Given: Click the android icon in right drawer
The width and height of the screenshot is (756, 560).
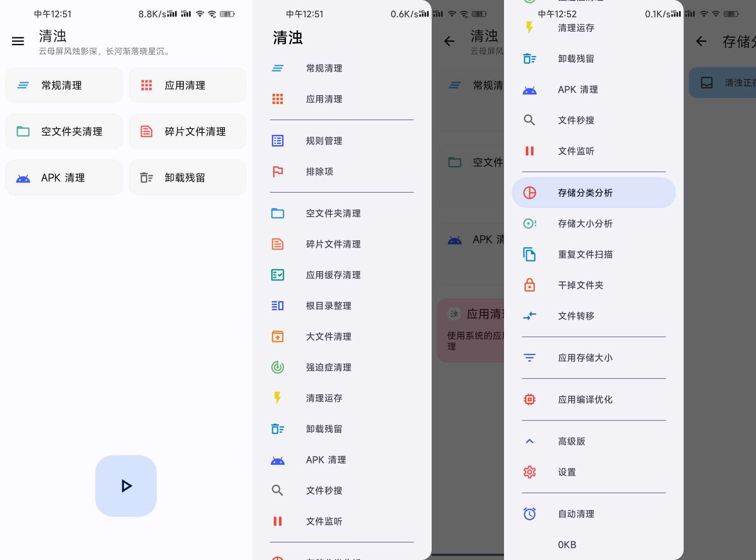Looking at the screenshot, I should [530, 91].
